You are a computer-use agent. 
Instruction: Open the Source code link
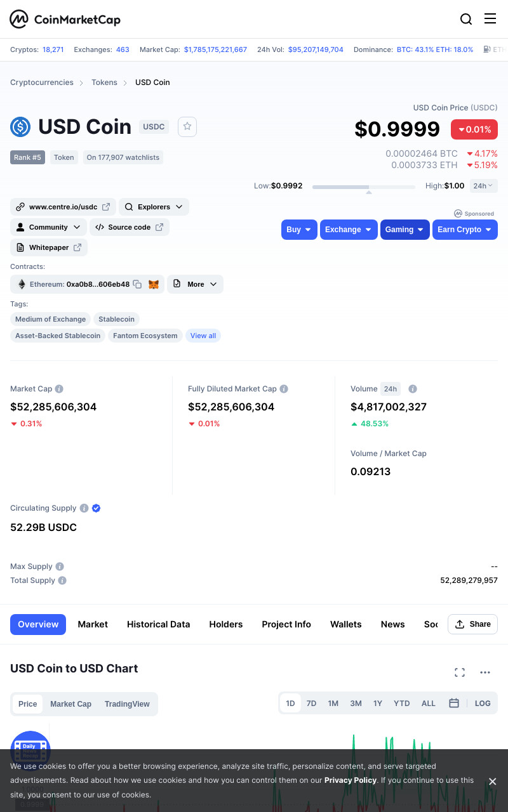130,227
